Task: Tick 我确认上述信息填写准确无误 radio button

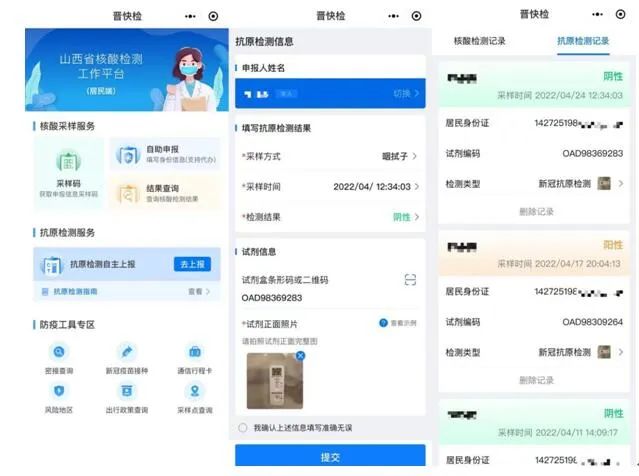Action: pyautogui.click(x=242, y=428)
